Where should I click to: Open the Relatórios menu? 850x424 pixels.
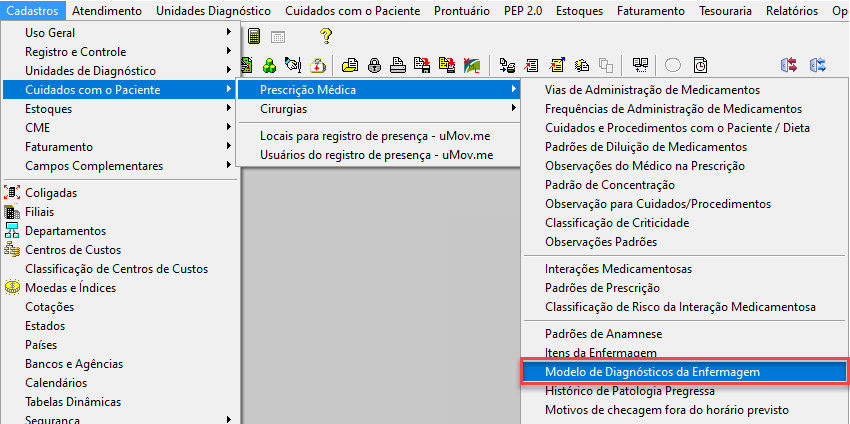point(792,11)
